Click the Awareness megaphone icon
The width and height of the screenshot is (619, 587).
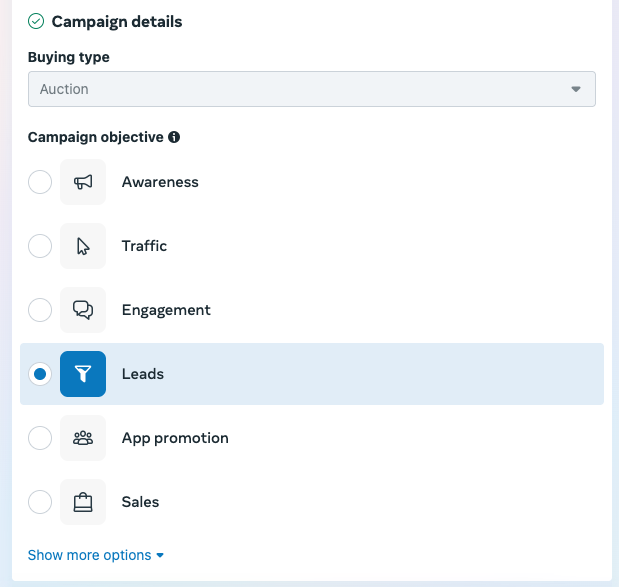pyautogui.click(x=83, y=182)
